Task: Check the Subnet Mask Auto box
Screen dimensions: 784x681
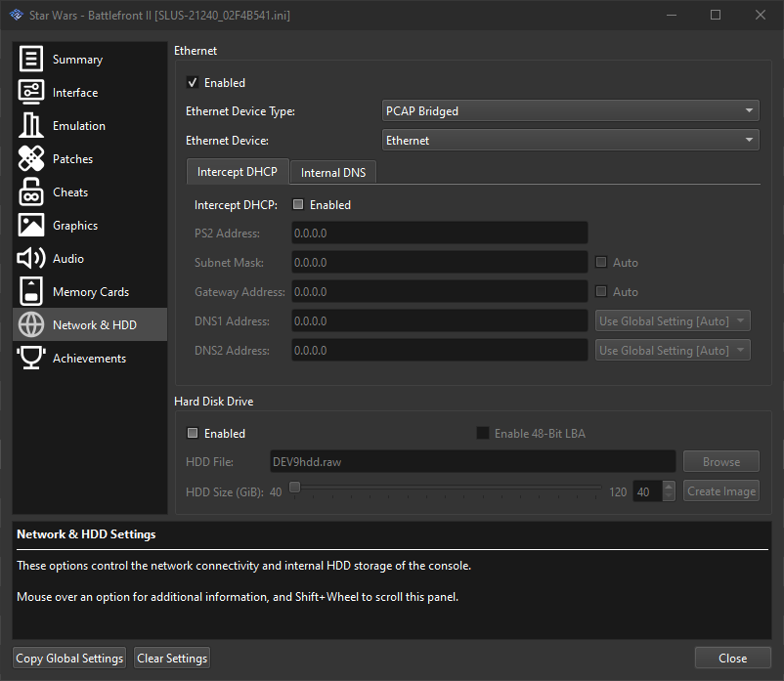Action: point(601,262)
